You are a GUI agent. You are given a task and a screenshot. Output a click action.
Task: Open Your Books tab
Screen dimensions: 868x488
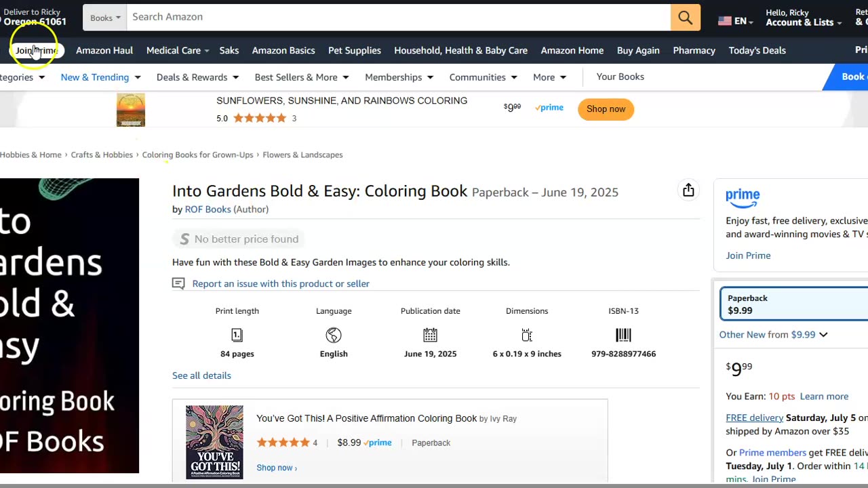[x=620, y=77]
